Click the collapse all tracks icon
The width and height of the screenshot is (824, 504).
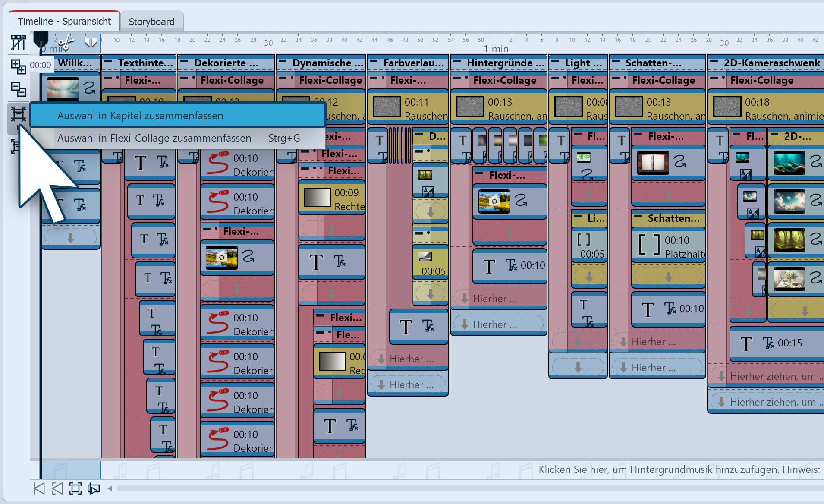(x=18, y=89)
